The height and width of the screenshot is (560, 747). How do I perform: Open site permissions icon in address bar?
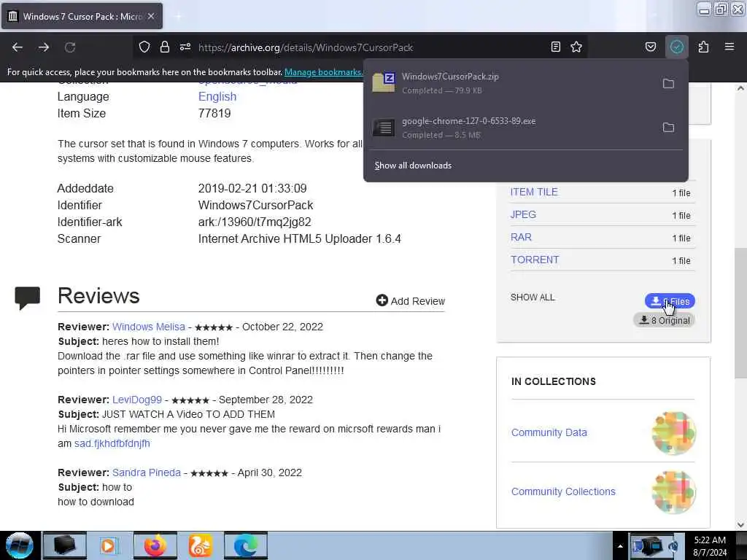point(185,47)
